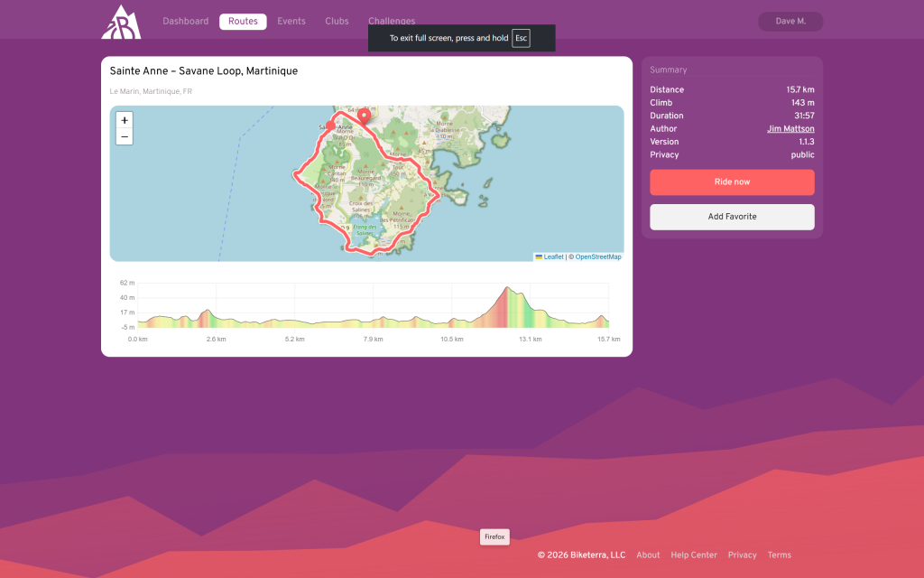This screenshot has height=578, width=924.
Task: Open the Privacy footer link
Action: (x=742, y=555)
